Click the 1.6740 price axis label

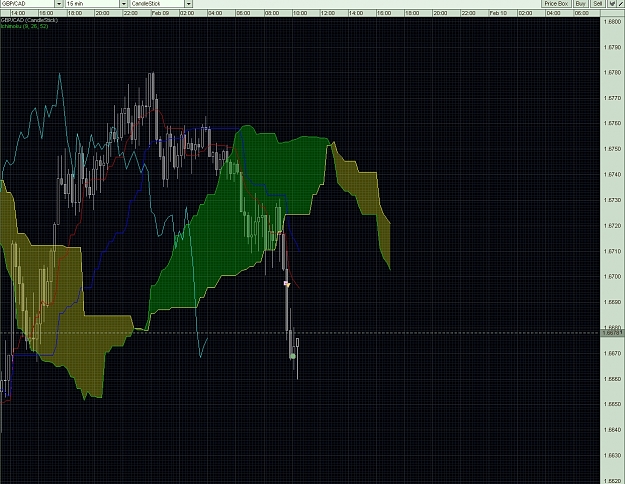point(613,175)
